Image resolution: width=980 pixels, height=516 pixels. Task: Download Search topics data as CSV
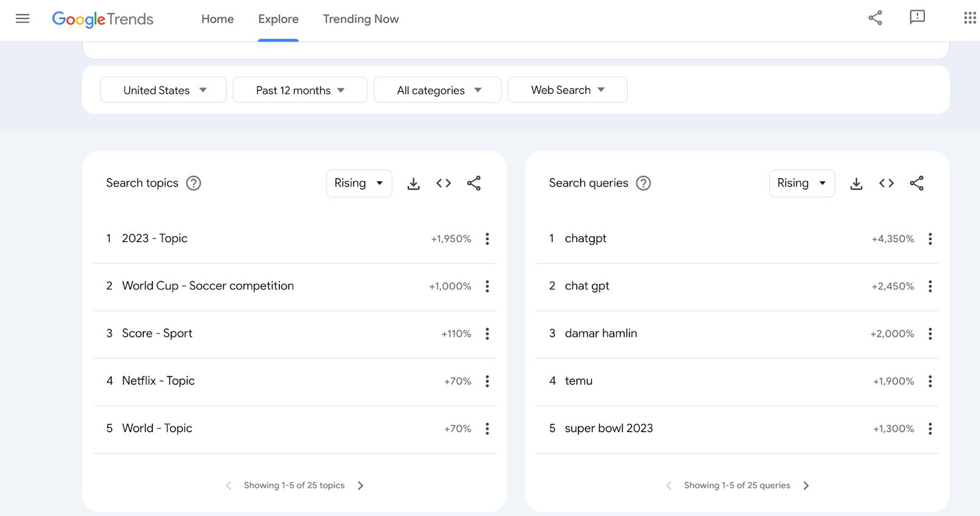(x=413, y=183)
